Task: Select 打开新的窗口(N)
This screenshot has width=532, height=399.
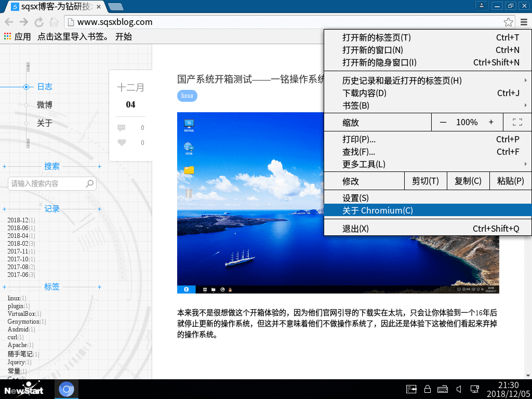Action: 428,50
